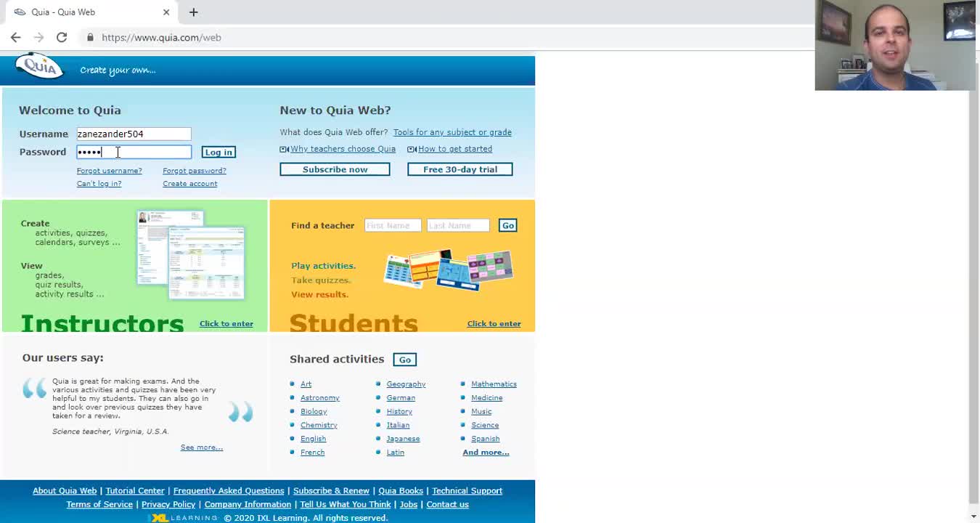Open English shared activities

[313, 439]
